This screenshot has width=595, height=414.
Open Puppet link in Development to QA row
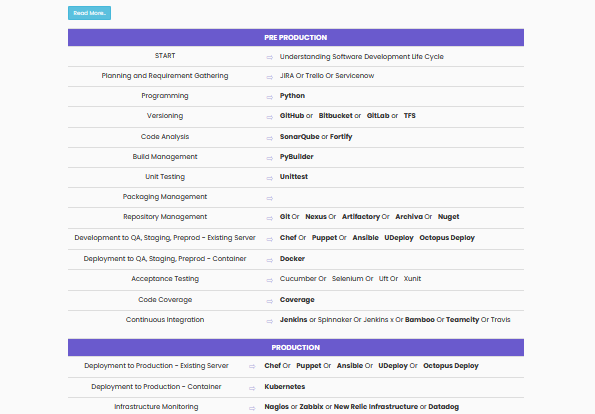click(324, 238)
